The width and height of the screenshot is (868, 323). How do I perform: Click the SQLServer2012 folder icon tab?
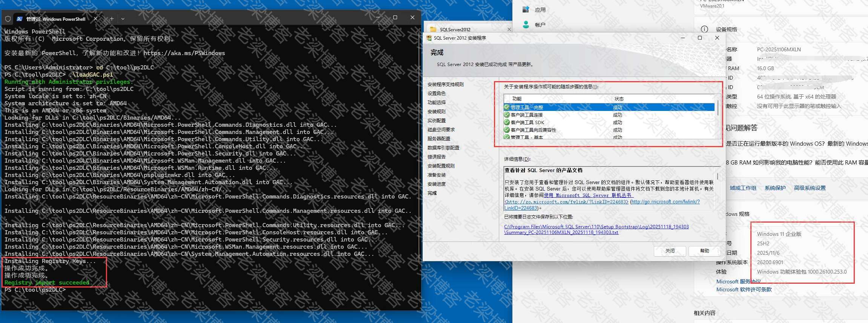433,29
